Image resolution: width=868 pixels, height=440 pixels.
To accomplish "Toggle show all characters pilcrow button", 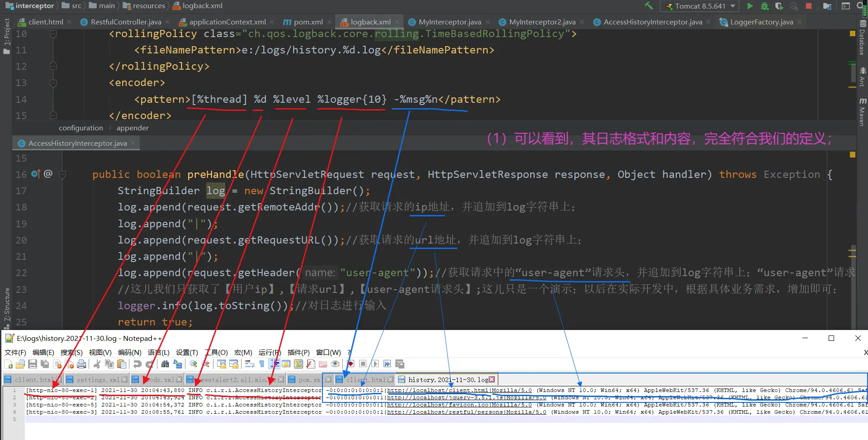I will 261,364.
